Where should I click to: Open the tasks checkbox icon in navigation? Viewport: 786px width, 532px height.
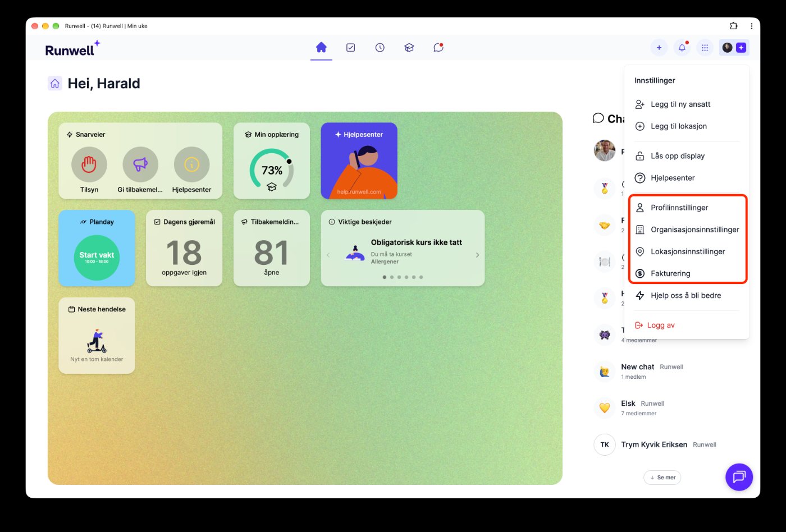(x=350, y=48)
